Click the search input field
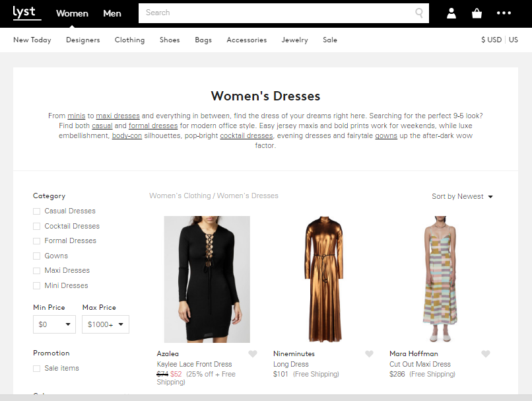 [277, 13]
